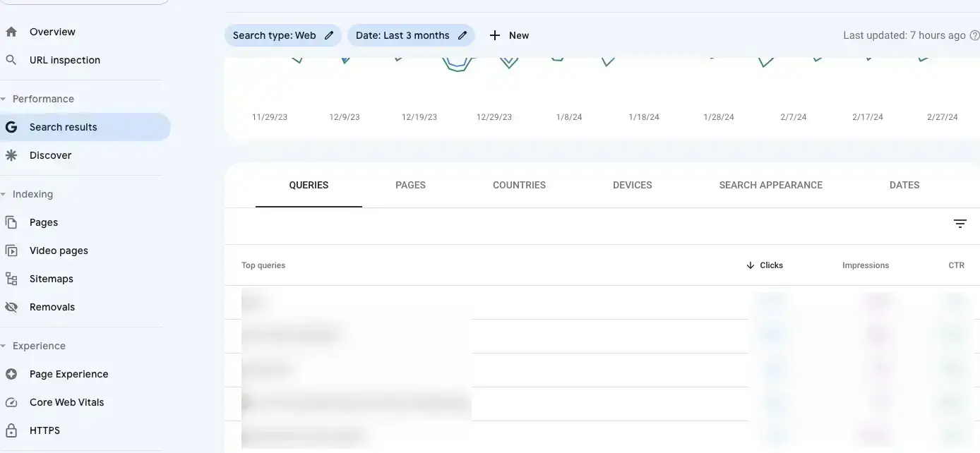Edit Date filter pencil icon
980x453 pixels.
coord(462,35)
